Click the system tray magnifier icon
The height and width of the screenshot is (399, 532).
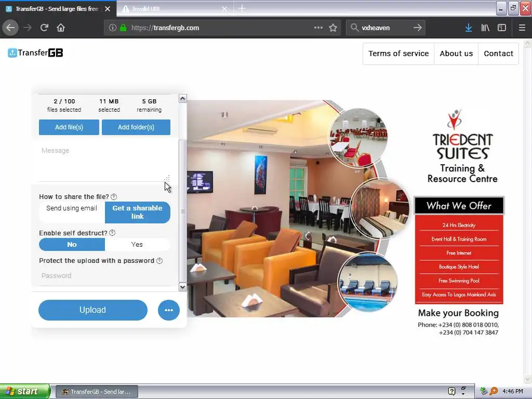494,391
